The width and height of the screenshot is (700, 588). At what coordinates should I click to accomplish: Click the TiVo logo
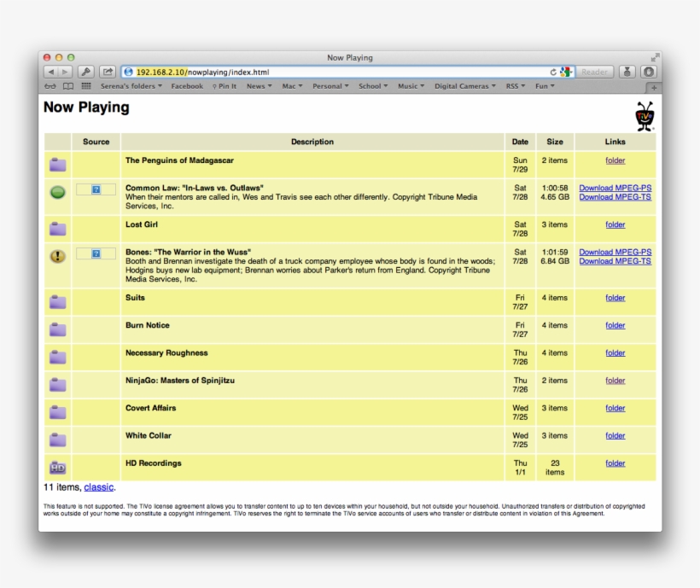pos(645,115)
